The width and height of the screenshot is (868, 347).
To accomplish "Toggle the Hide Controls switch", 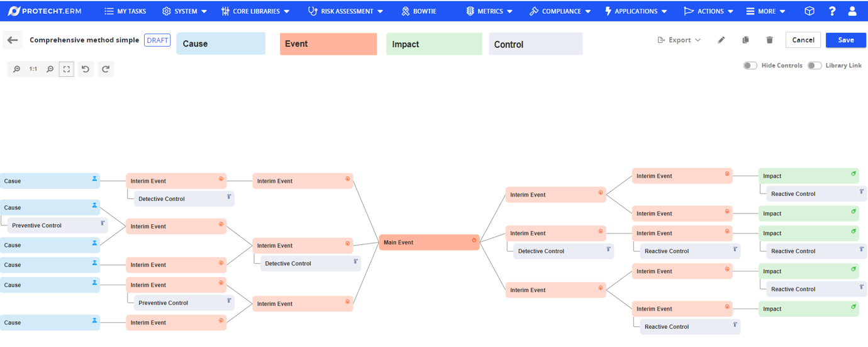I will [x=750, y=65].
